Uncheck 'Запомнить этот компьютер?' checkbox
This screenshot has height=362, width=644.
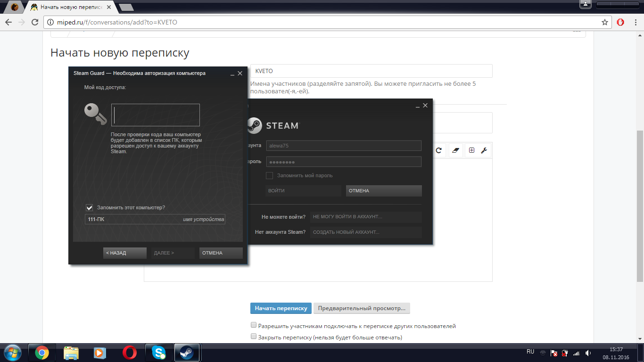point(89,207)
